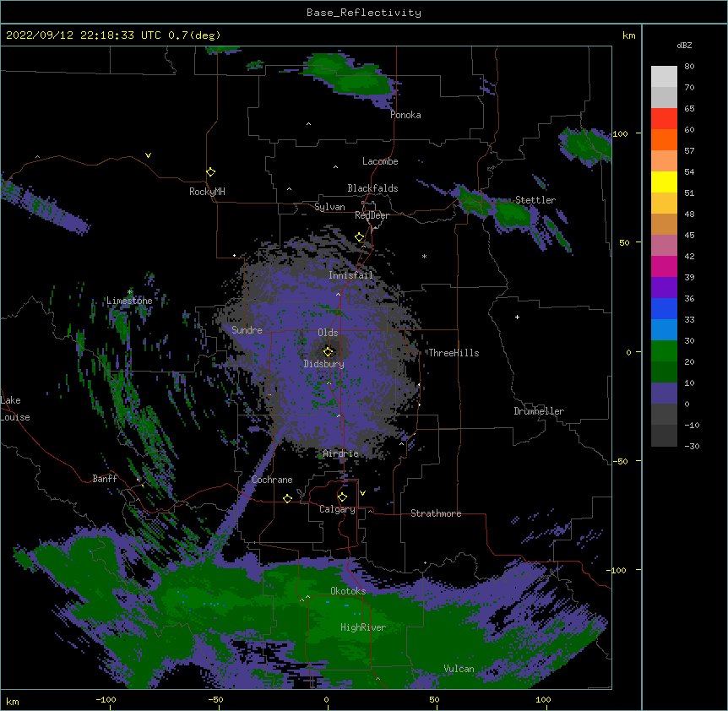Click the Sylvan town label
728x711 pixels.
click(329, 208)
